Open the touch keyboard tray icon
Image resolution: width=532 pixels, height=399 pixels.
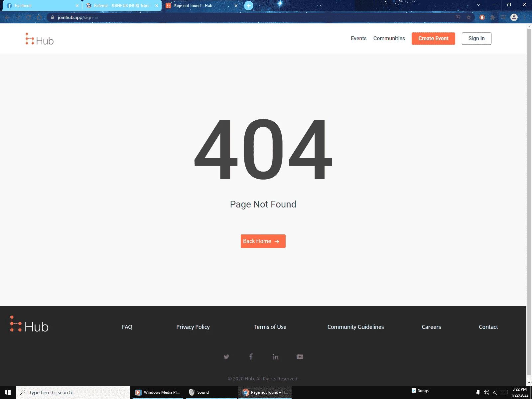click(503, 392)
